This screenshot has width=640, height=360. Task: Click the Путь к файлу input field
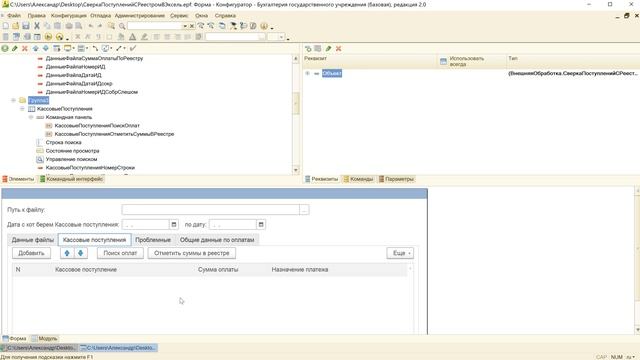point(211,210)
